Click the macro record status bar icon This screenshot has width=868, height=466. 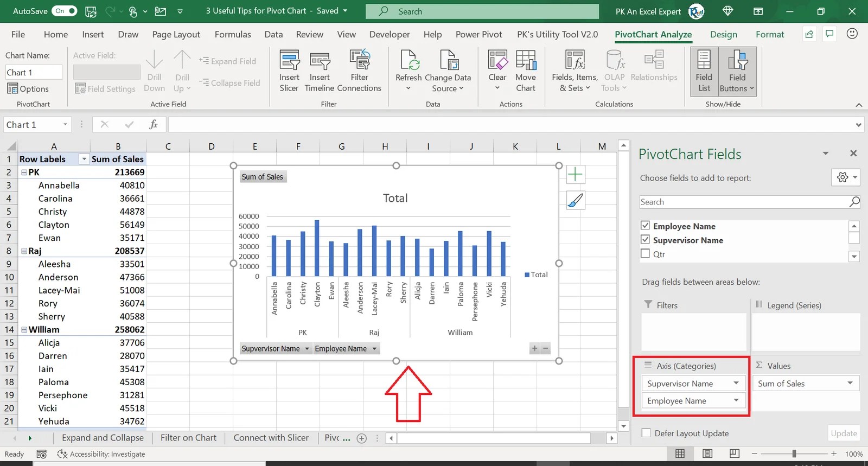(x=41, y=454)
